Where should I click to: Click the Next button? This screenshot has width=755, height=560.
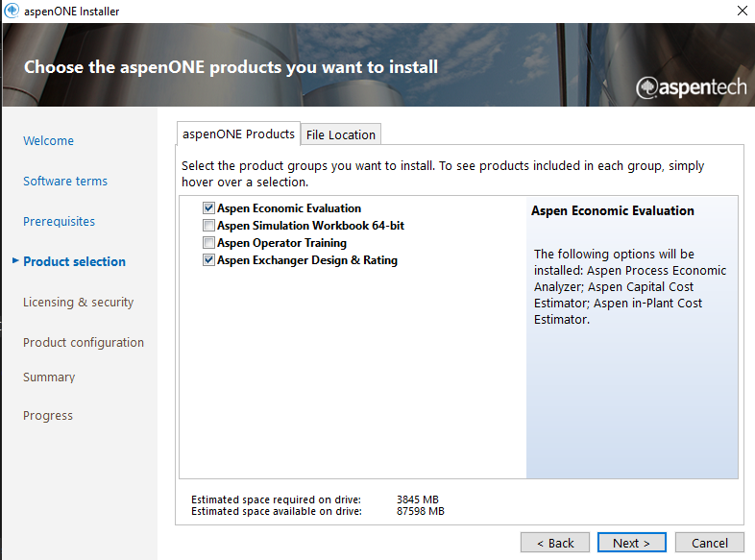(631, 543)
